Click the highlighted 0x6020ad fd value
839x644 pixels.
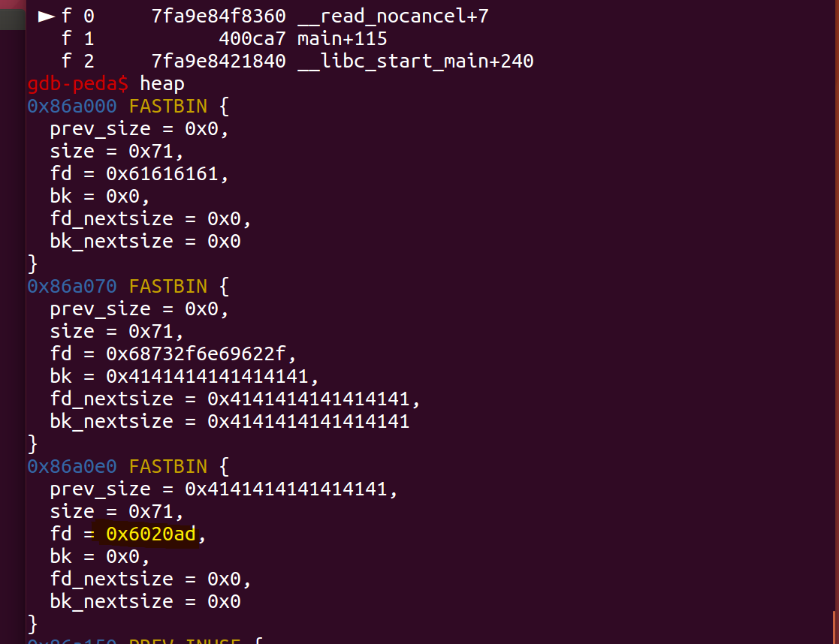point(151,534)
